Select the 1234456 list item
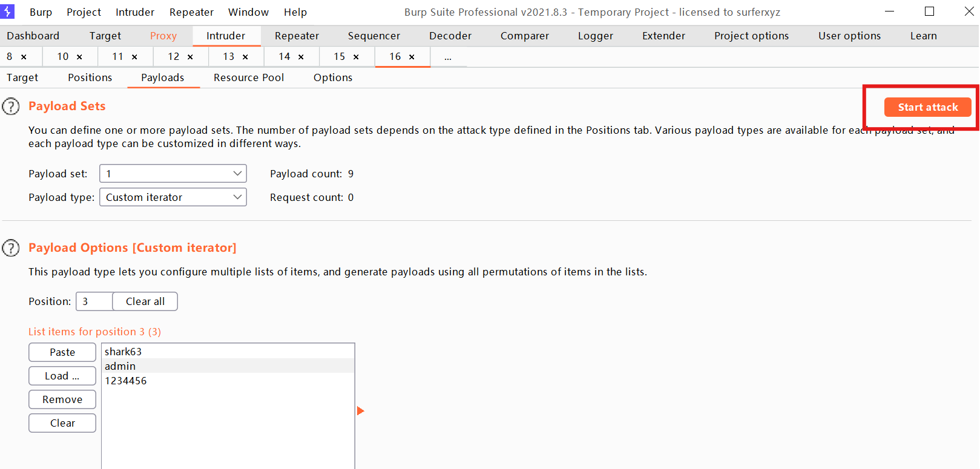 pos(228,381)
